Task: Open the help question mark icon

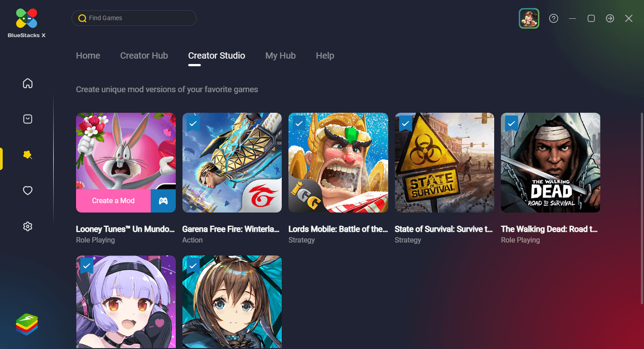Action: tap(554, 18)
